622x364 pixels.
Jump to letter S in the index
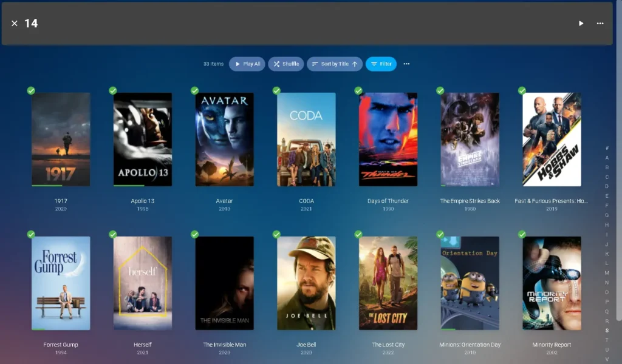tap(607, 331)
